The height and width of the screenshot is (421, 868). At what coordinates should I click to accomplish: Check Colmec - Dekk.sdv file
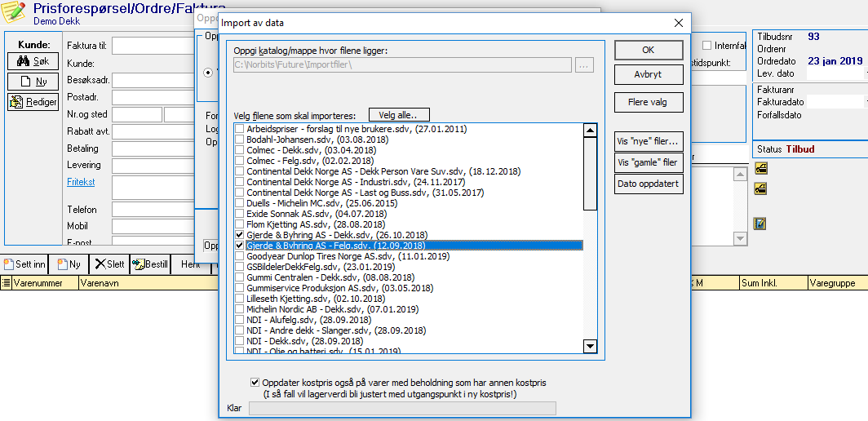240,150
